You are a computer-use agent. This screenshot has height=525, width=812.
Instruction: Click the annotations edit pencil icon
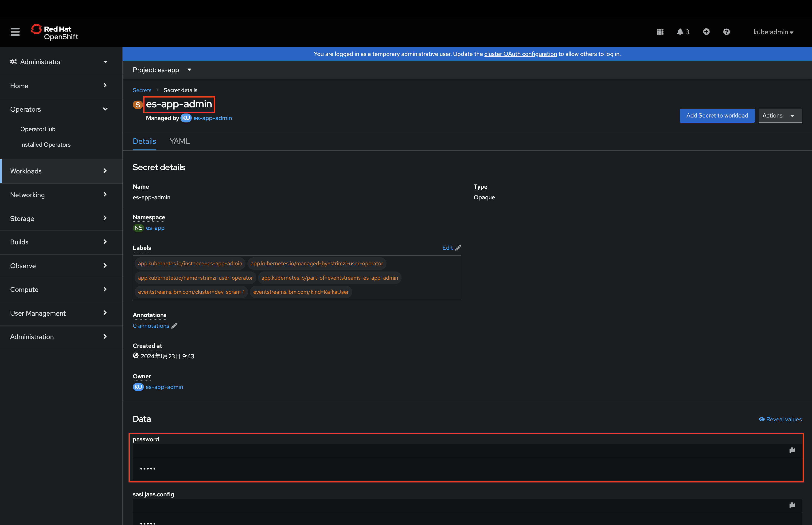pos(174,325)
